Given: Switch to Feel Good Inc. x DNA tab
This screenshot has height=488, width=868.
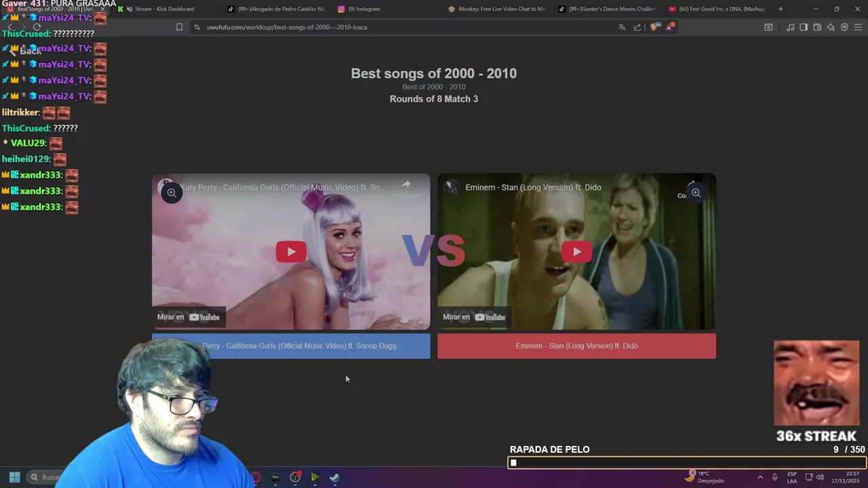Looking at the screenshot, I should [717, 9].
